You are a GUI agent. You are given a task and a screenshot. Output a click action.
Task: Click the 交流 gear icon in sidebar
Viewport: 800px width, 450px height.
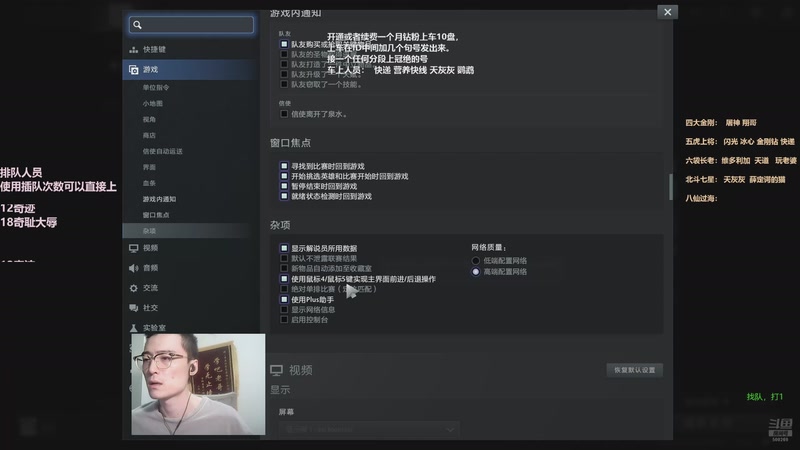[134, 288]
